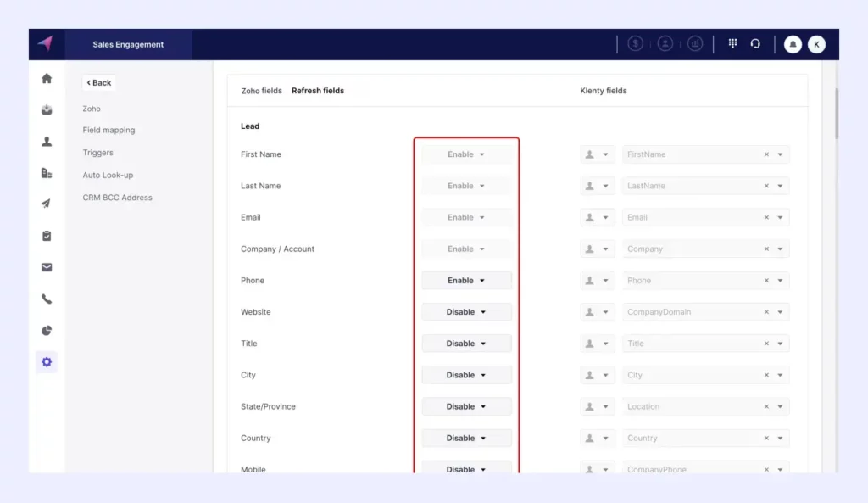Switch to Sales Engagement tab
Screen dimensions: 868x503
pos(129,44)
